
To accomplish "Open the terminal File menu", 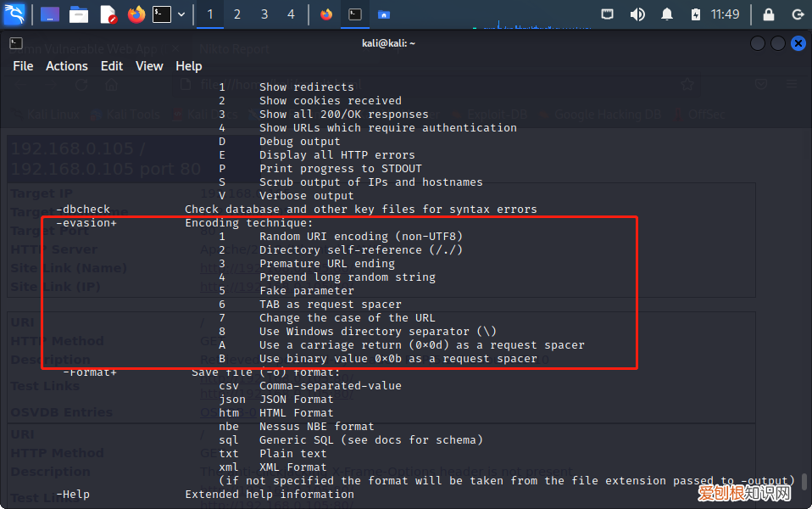I will pos(23,66).
